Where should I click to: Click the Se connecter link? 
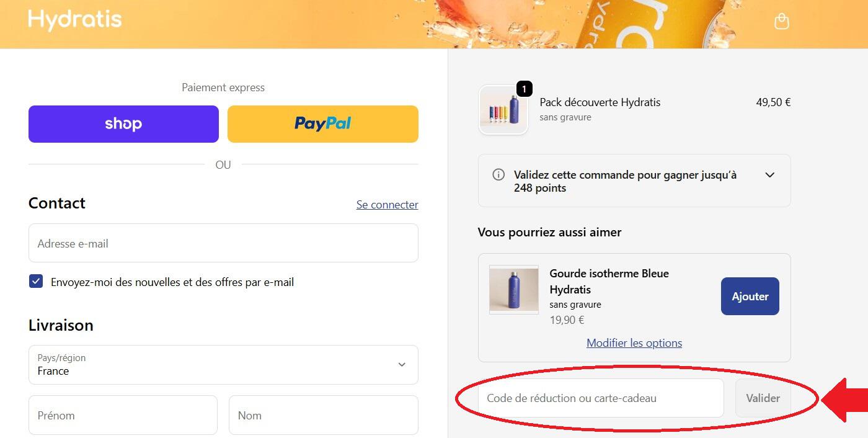coord(387,205)
